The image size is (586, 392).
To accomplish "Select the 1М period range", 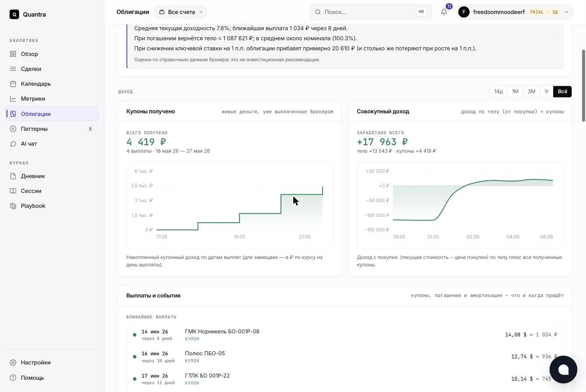I will pyautogui.click(x=515, y=91).
